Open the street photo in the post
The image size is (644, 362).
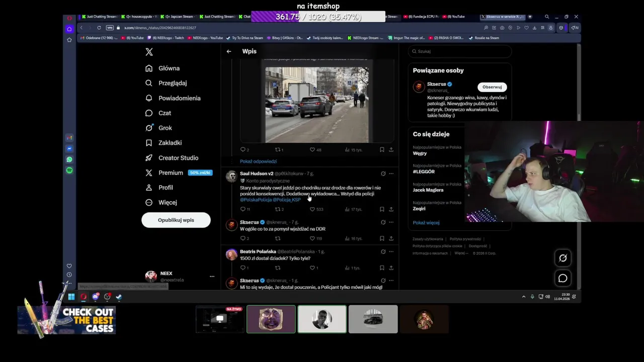(317, 105)
